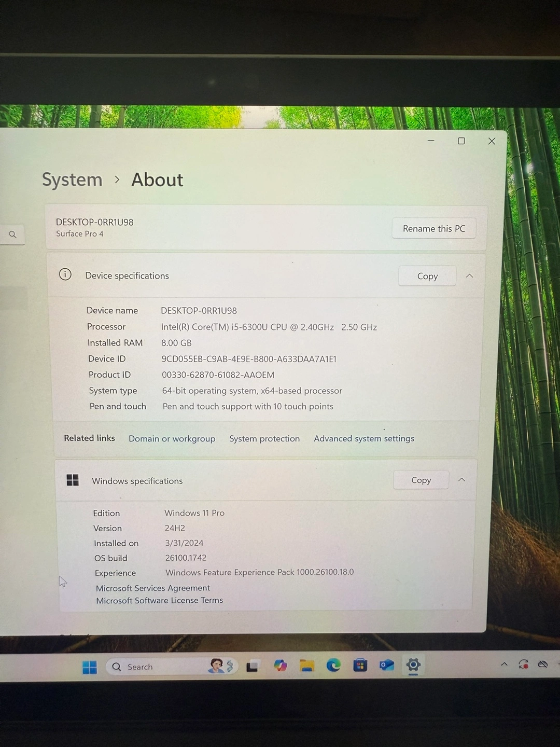The height and width of the screenshot is (747, 560).
Task: Click the taskbar Search box
Action: 172,667
